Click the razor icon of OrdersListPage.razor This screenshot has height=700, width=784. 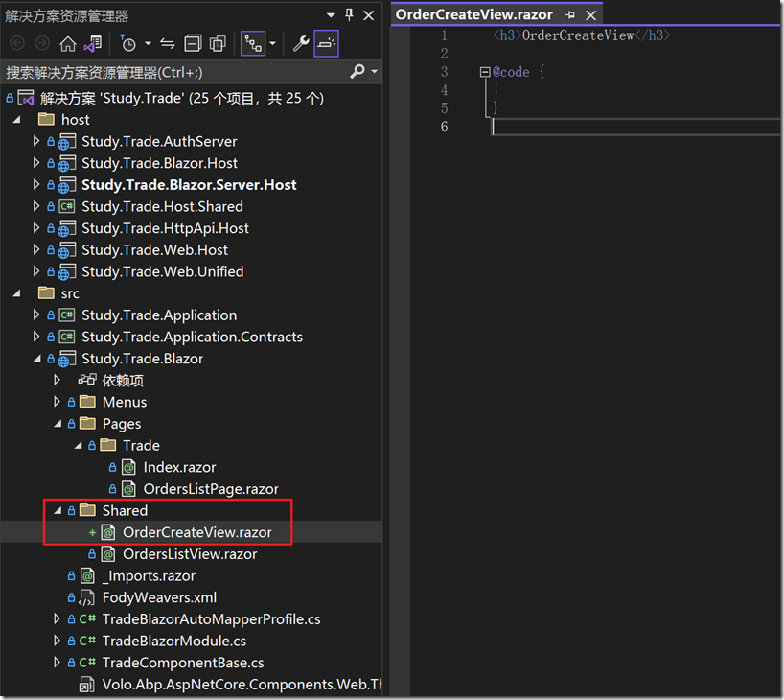coord(128,489)
